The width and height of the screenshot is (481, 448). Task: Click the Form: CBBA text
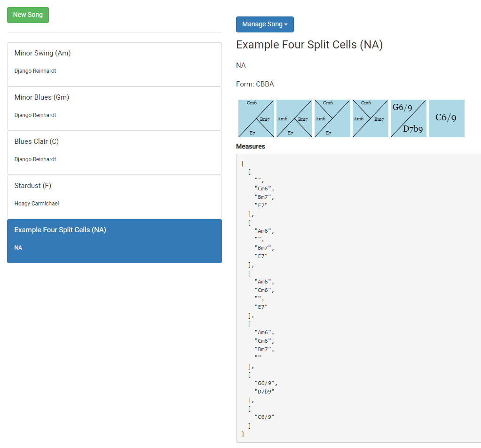click(255, 85)
